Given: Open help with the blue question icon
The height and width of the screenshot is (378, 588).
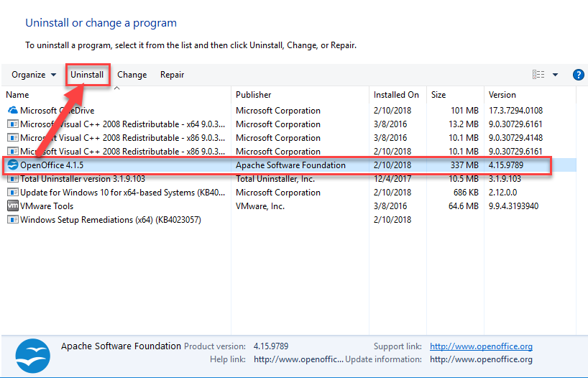Looking at the screenshot, I should 578,75.
